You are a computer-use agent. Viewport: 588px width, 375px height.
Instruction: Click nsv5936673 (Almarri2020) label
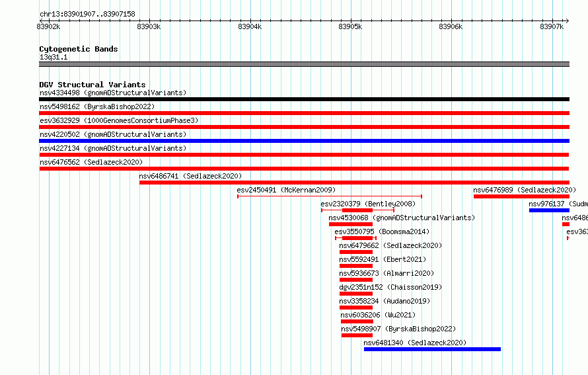click(386, 273)
